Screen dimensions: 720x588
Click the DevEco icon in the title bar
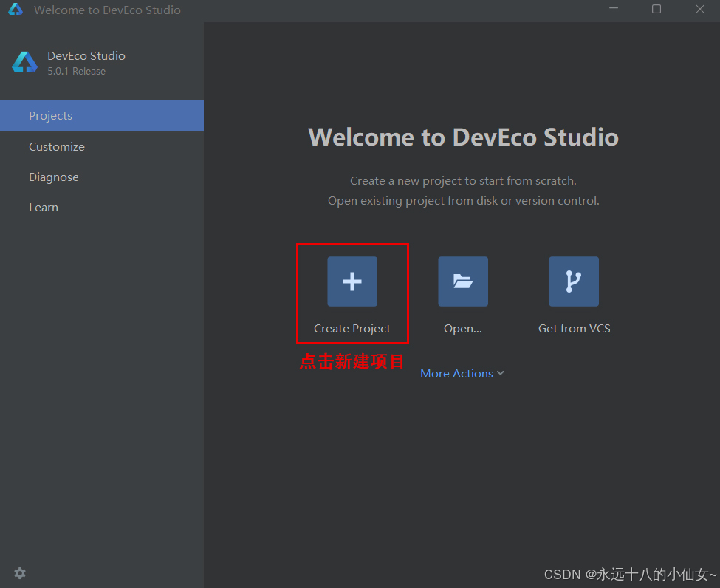(16, 9)
